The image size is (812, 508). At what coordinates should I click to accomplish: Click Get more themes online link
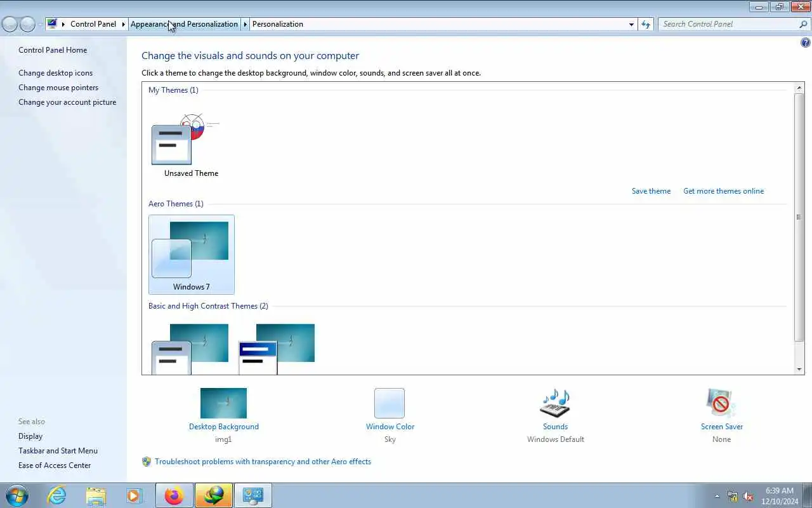[x=723, y=191]
